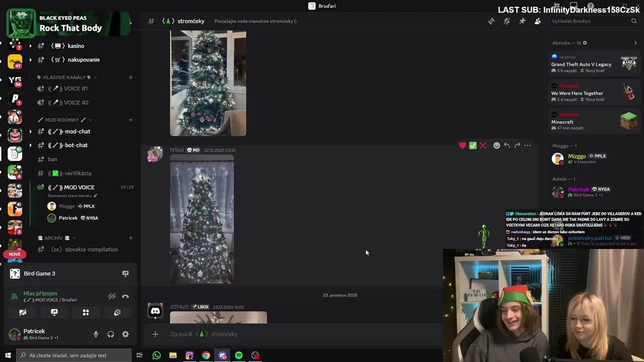The image size is (644, 362).
Task: Click the reply arrow on N1kol's message
Action: 507,145
